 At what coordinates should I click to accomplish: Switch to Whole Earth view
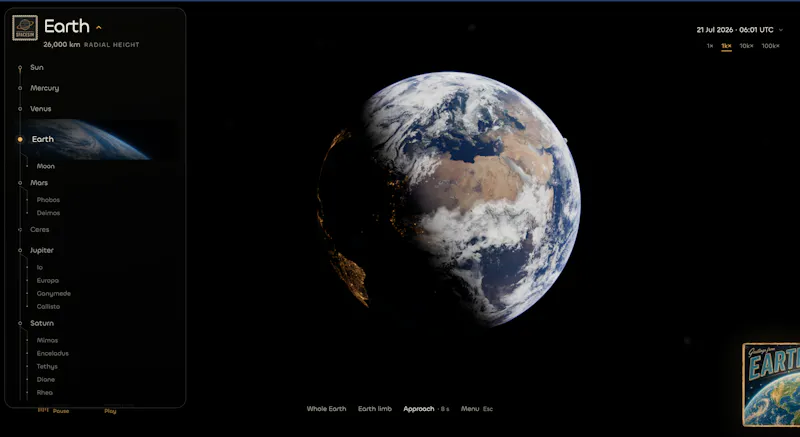tap(327, 409)
